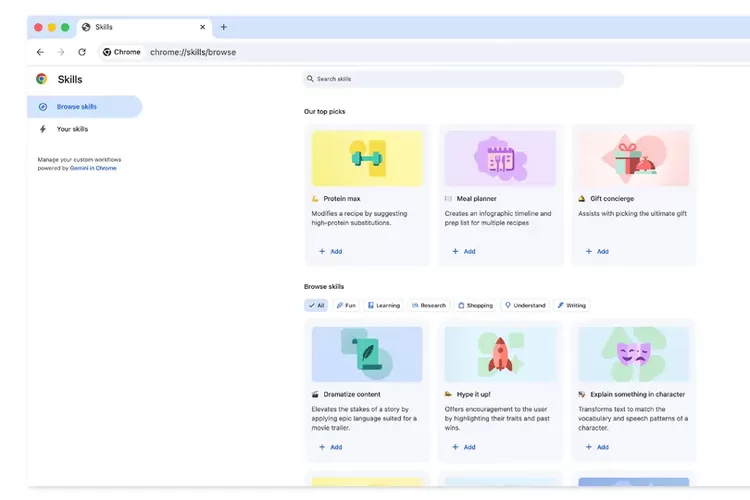The width and height of the screenshot is (750, 500).
Task: Click the Browse skills compass icon
Action: tap(43, 107)
